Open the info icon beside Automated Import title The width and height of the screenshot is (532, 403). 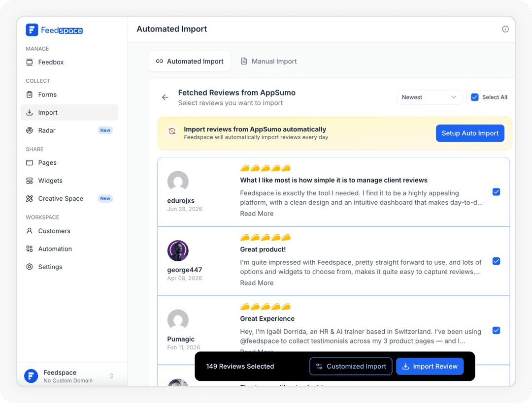point(505,29)
